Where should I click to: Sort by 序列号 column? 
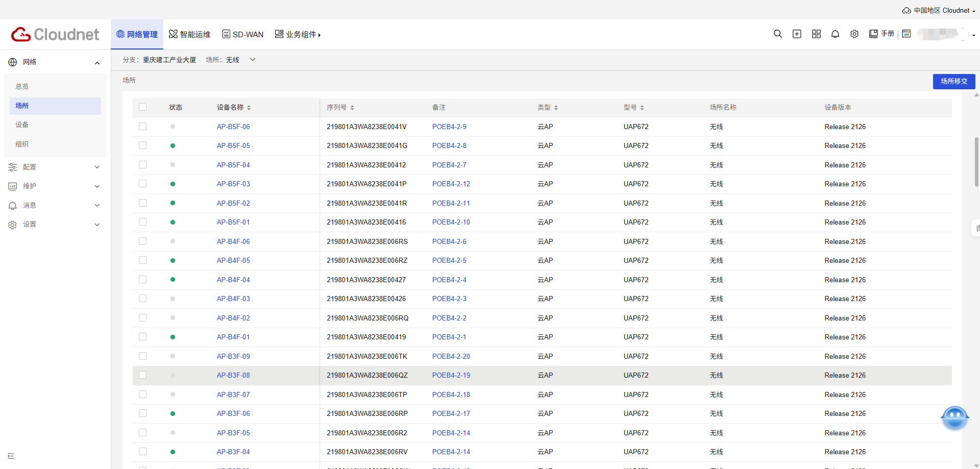tap(352, 108)
